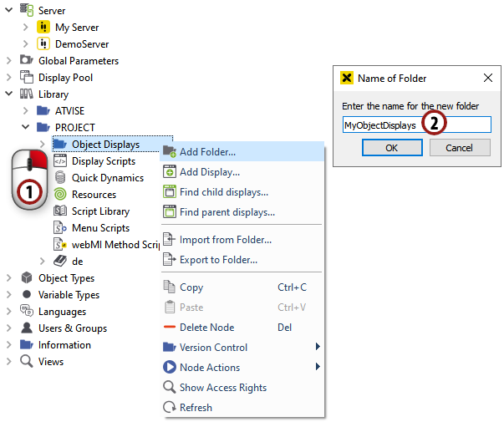Expand the Object Types node

(x=9, y=277)
